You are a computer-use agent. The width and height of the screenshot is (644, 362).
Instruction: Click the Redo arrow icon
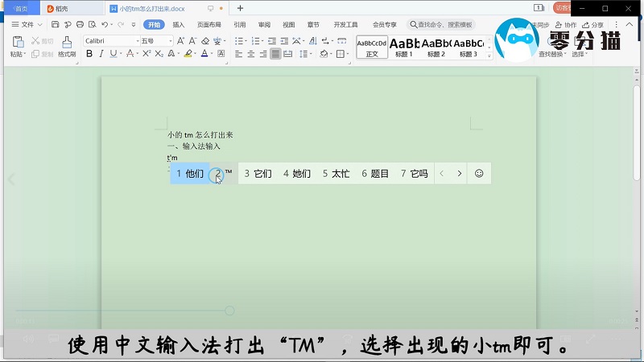coord(121,25)
